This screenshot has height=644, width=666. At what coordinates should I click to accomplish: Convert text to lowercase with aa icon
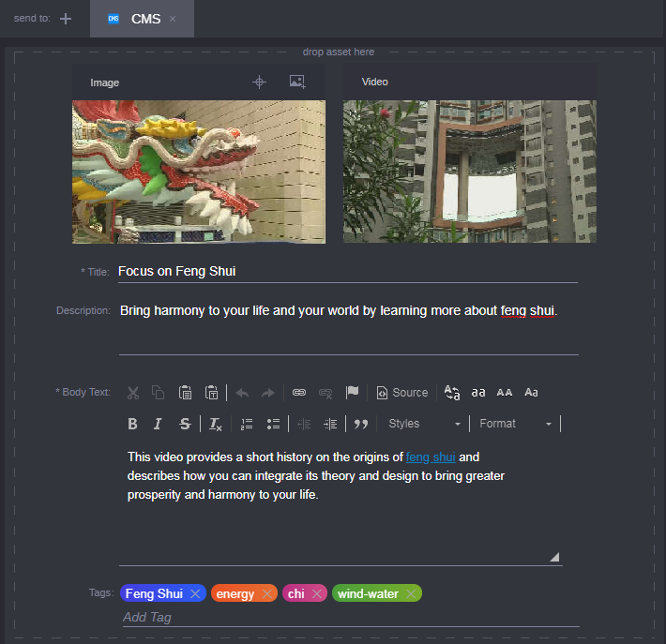click(478, 393)
